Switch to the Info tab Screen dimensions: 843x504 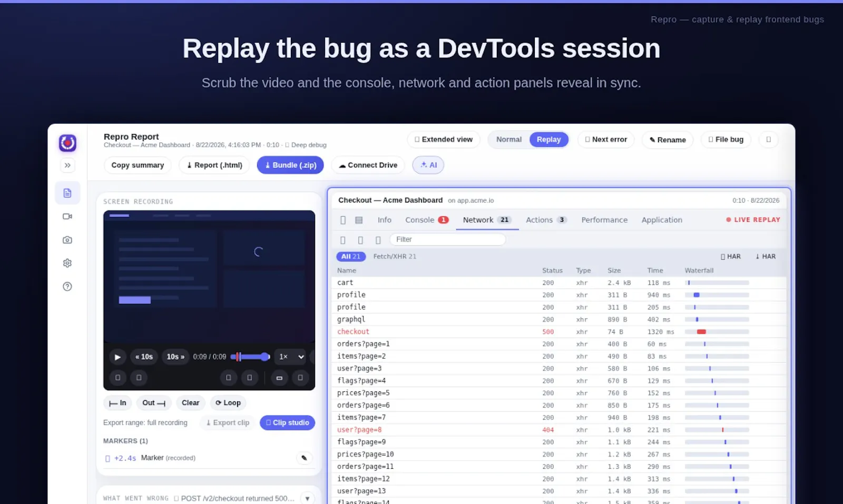pyautogui.click(x=384, y=220)
